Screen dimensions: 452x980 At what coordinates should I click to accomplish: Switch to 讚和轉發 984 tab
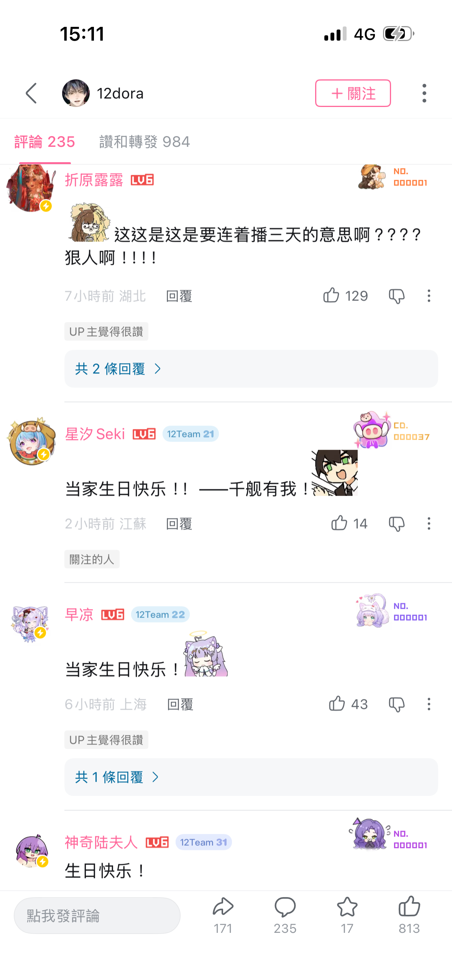coord(145,142)
